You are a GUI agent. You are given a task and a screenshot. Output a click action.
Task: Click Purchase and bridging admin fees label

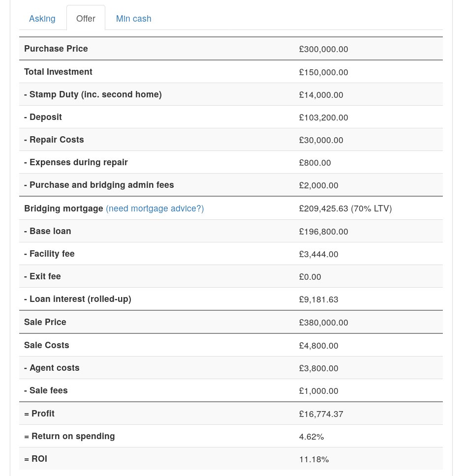pos(99,185)
